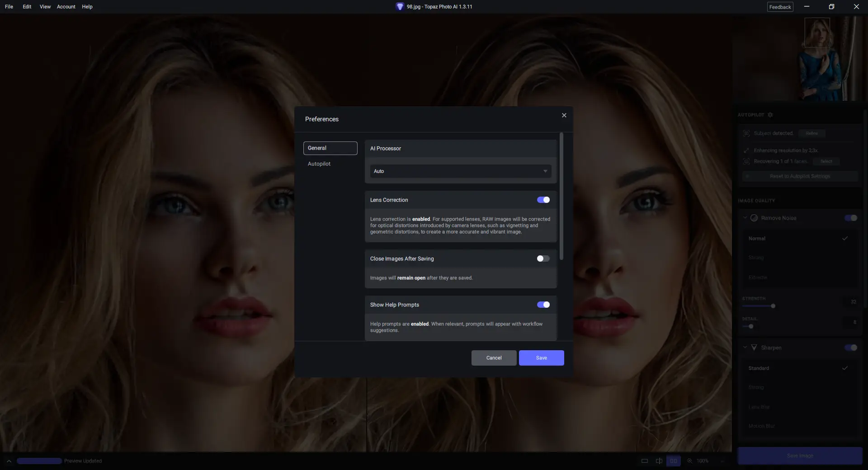Click the Strength value field showing 32
The width and height of the screenshot is (868, 470).
point(850,302)
